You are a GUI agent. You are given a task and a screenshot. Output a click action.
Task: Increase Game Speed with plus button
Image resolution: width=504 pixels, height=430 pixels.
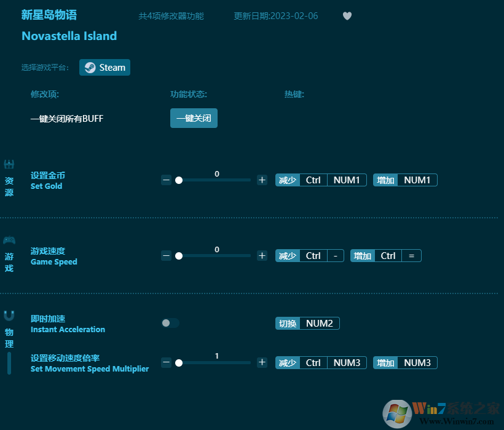pyautogui.click(x=262, y=256)
